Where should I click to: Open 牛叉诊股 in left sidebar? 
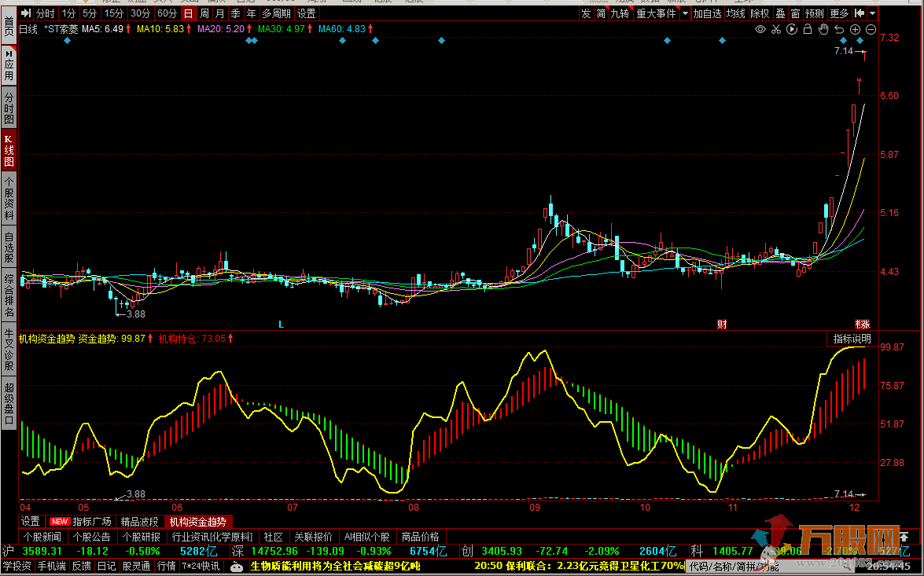(9, 349)
